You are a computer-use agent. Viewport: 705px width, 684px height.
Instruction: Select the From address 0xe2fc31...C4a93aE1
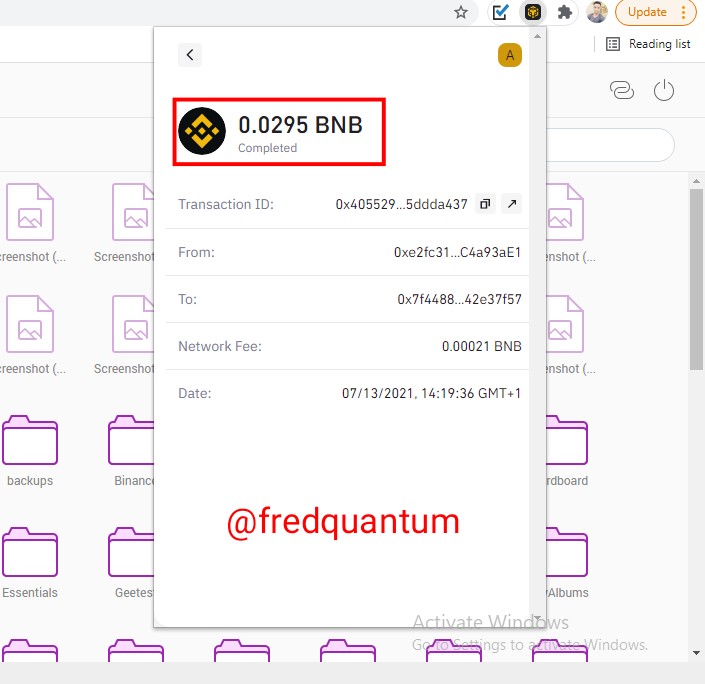[x=457, y=252]
